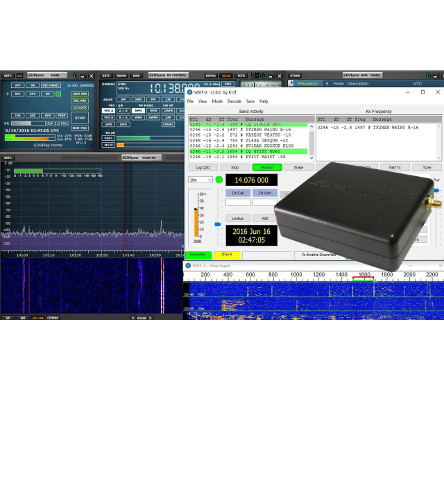
Task: Click the Lookup button
Action: [x=238, y=218]
